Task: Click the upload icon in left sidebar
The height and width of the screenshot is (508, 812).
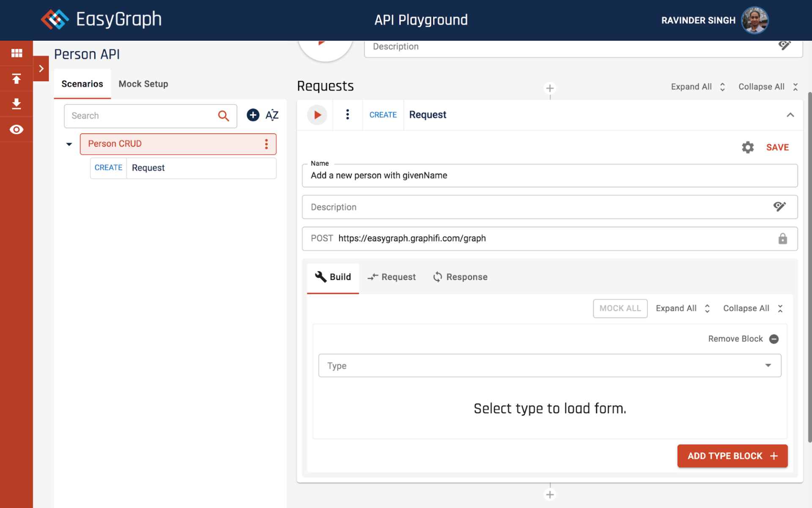Action: (16, 78)
